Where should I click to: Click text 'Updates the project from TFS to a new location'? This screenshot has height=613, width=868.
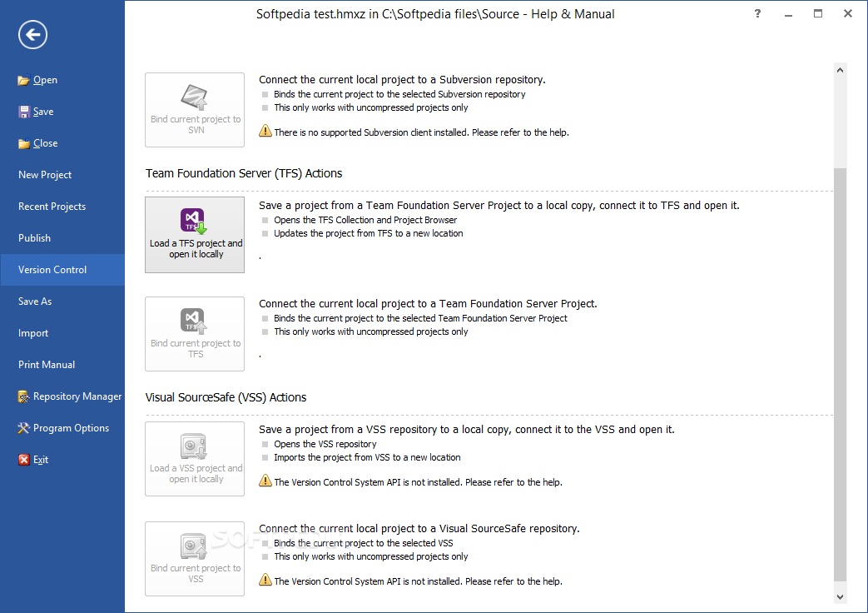point(368,233)
